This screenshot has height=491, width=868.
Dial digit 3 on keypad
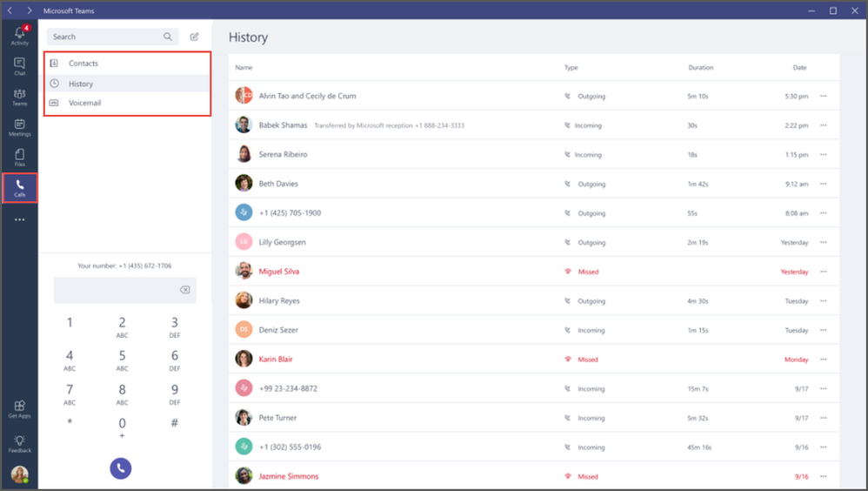[174, 326]
